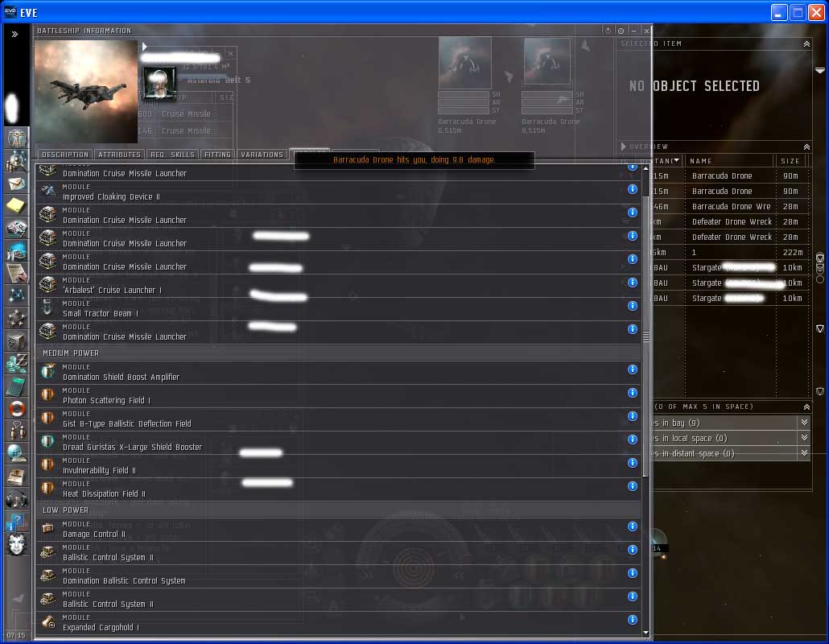Collapse the drones panel header chevron
This screenshot has height=644, width=829.
pyautogui.click(x=806, y=407)
